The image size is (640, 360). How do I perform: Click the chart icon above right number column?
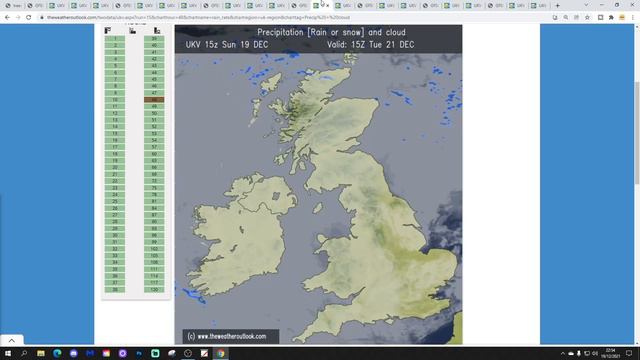[x=157, y=31]
